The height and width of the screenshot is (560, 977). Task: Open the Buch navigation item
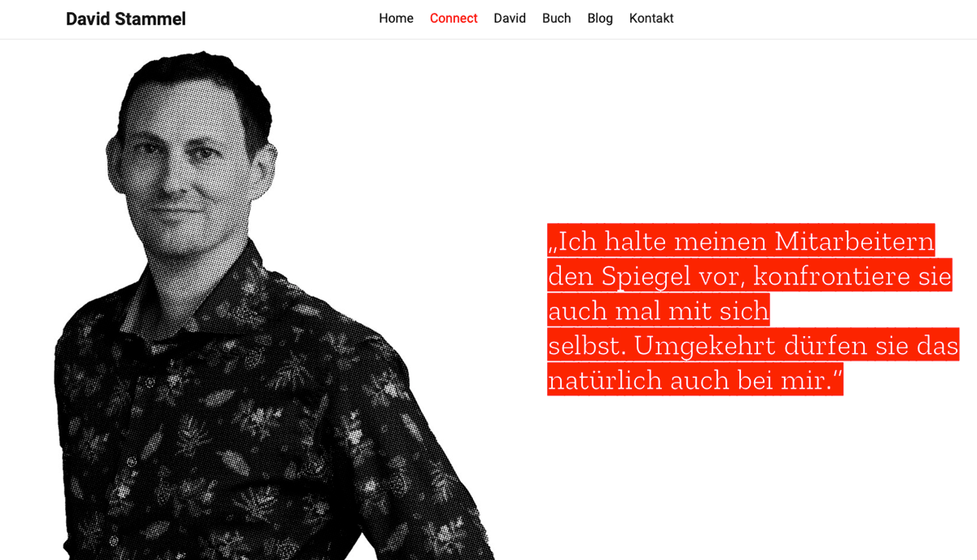556,18
